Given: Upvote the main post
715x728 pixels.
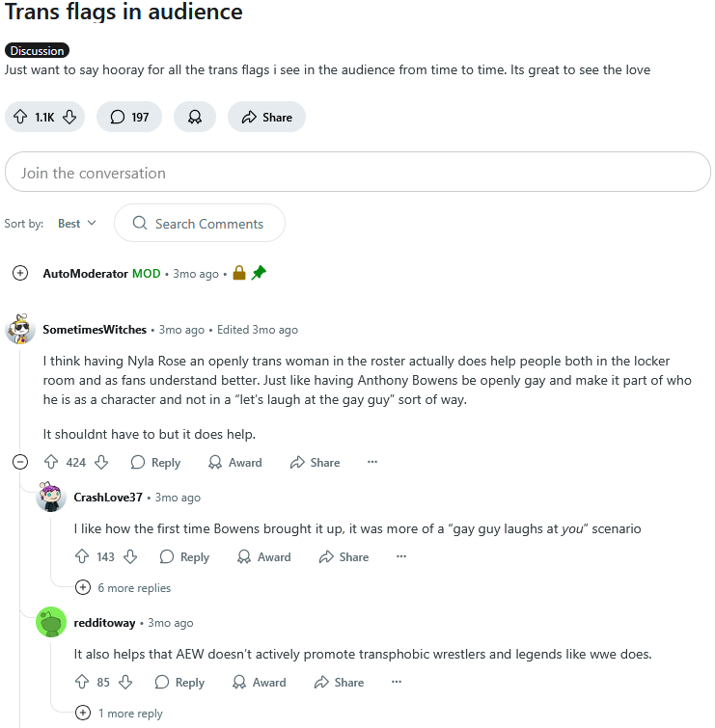Looking at the screenshot, I should coord(20,117).
